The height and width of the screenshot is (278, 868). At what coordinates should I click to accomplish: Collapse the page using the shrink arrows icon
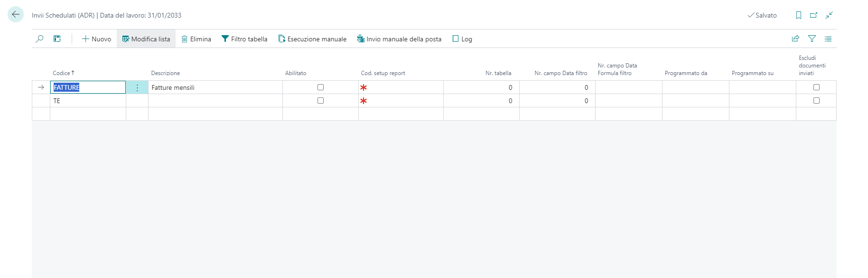(829, 15)
